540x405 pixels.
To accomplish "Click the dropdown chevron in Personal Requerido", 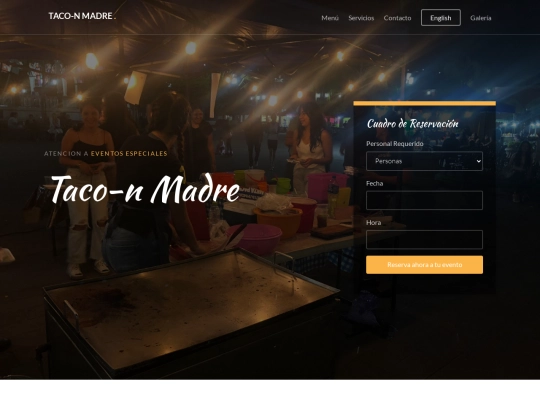I will coord(478,161).
